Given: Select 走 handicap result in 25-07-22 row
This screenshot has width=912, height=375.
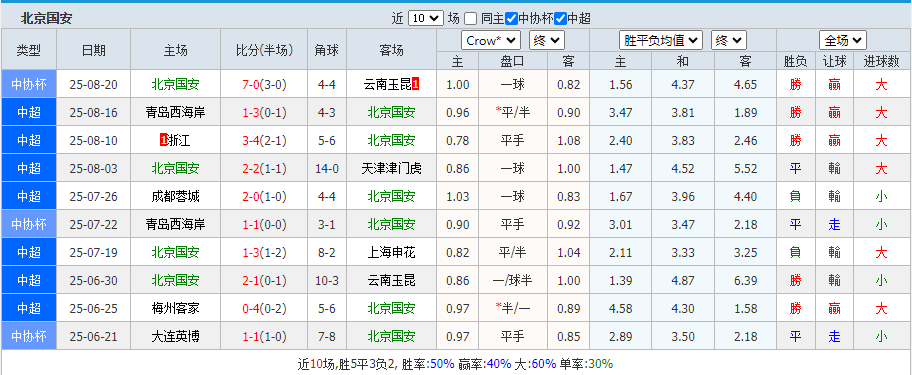Looking at the screenshot, I should click(x=835, y=224).
